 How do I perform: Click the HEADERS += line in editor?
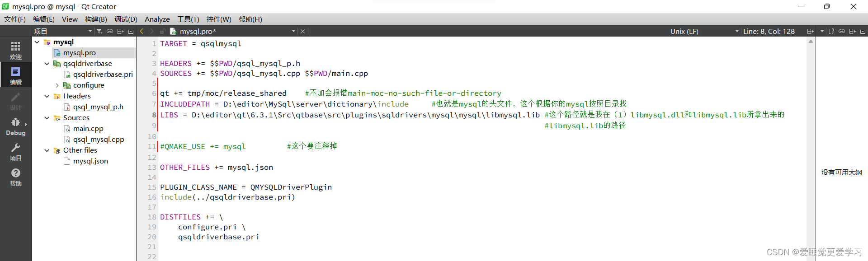pyautogui.click(x=230, y=64)
